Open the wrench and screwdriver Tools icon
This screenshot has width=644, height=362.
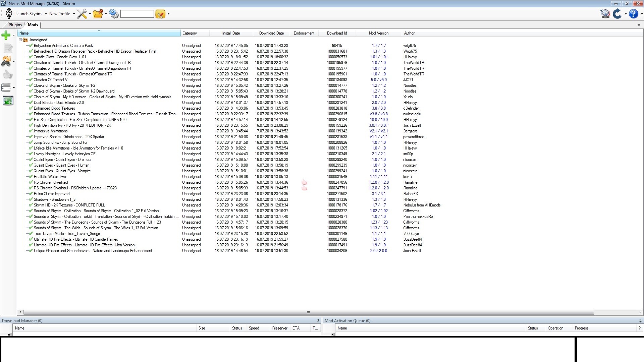click(82, 14)
